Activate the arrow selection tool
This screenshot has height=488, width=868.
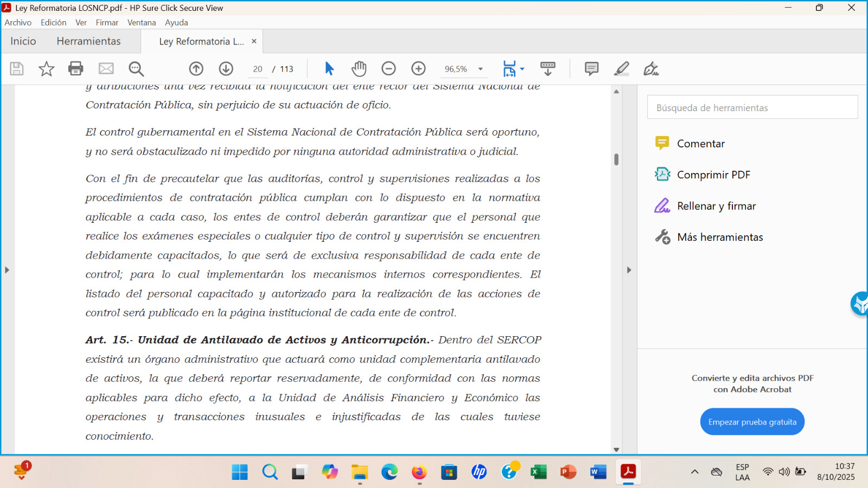329,69
